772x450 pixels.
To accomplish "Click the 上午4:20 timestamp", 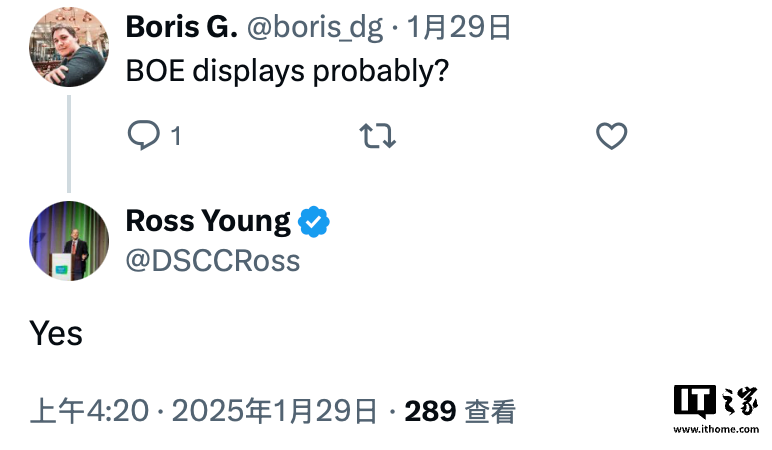I will click(89, 411).
